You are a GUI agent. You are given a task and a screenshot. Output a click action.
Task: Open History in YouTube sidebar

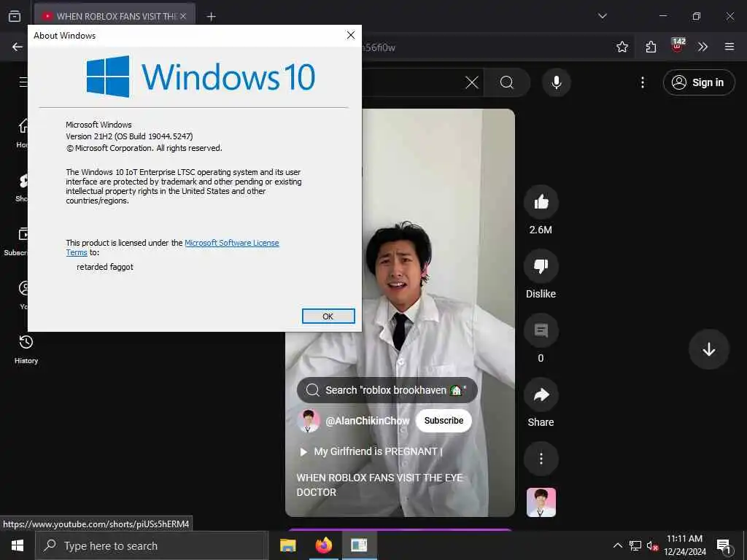pyautogui.click(x=26, y=349)
